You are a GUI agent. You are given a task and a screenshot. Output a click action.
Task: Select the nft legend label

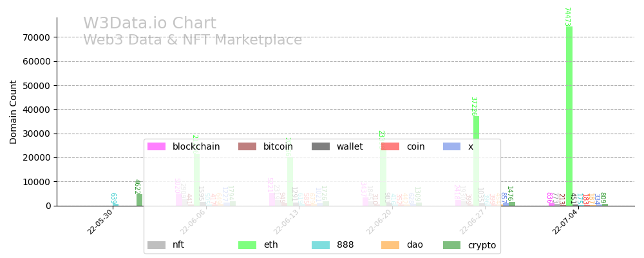point(178,245)
